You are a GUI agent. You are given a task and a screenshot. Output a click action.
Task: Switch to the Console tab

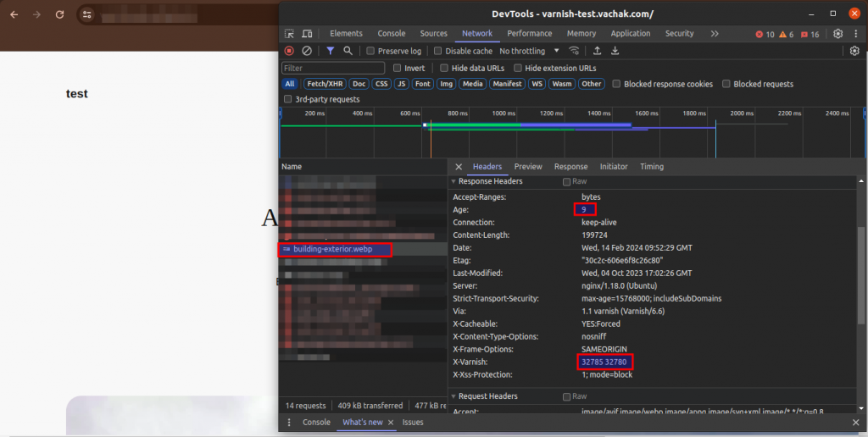392,34
